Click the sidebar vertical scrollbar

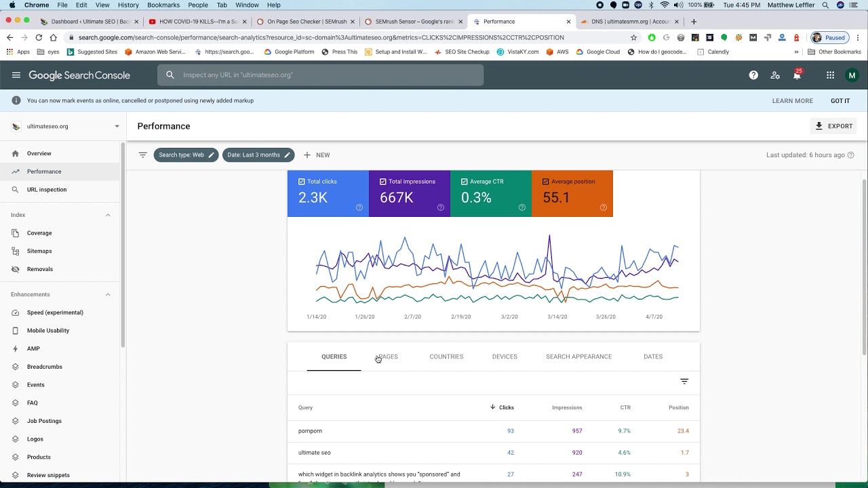(123, 245)
